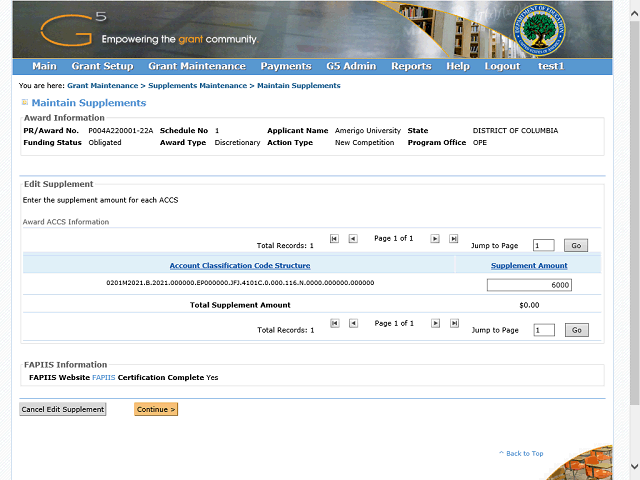Collapse the Maintain Supplements section icon
The height and width of the screenshot is (480, 640).
[24, 103]
